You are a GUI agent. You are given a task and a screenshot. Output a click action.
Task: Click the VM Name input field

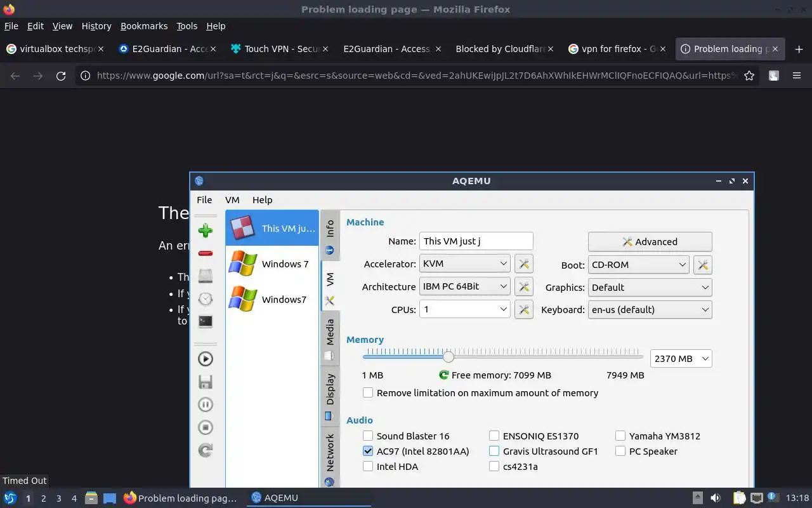[476, 241]
